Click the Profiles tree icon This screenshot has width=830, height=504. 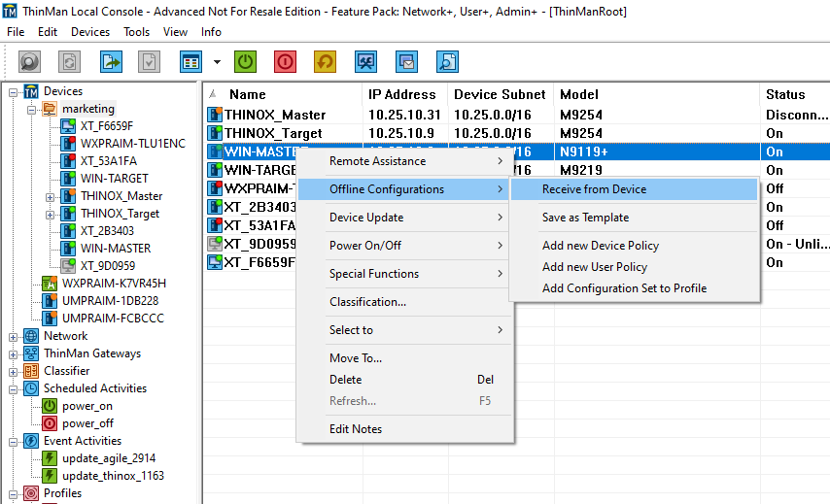click(31, 493)
